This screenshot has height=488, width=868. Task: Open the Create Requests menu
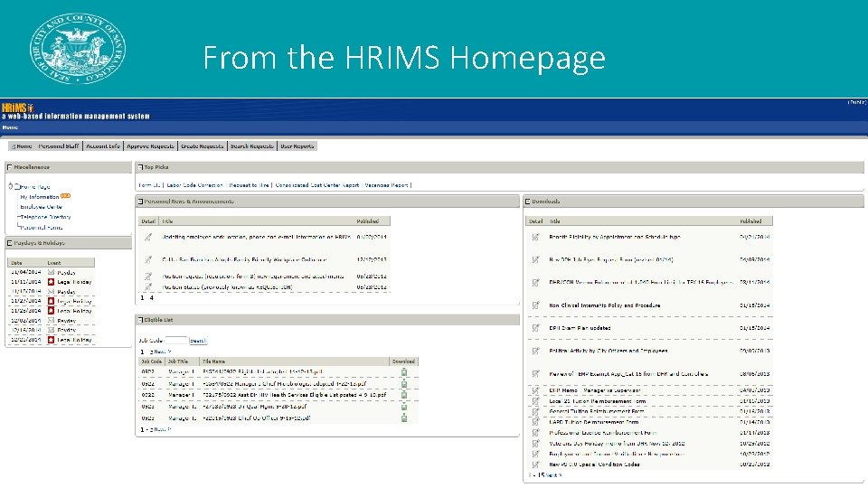202,146
